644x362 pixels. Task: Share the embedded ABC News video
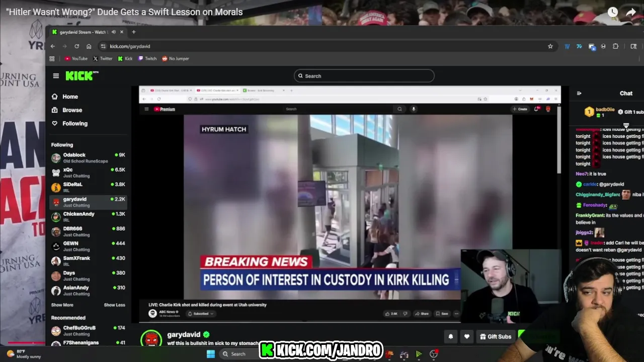(422, 314)
